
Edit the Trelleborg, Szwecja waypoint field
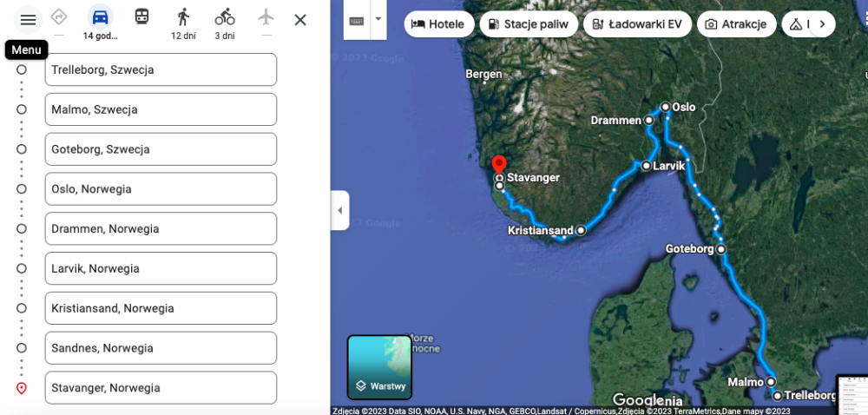161,69
